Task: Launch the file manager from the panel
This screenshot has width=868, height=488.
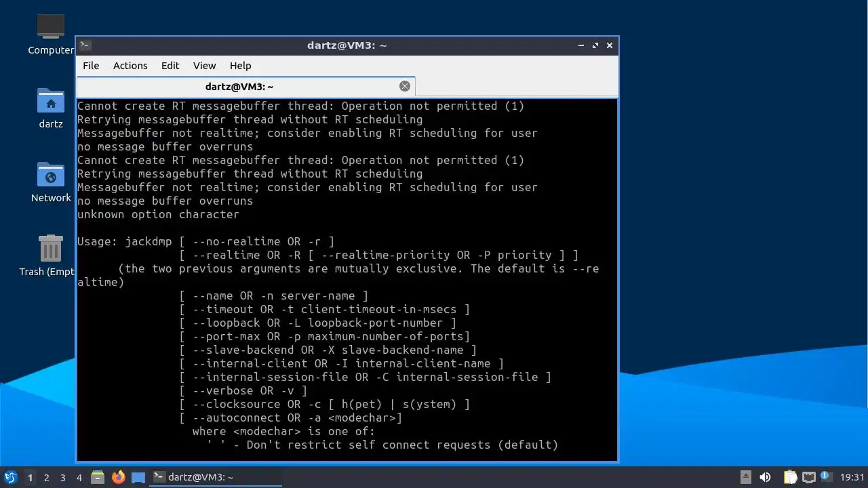Action: 98,478
